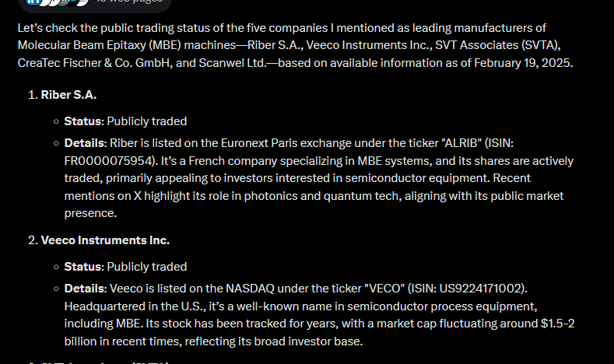The image size is (614, 364).
Task: Click 'Status: Publicly traded' under Riber
Action: [125, 121]
